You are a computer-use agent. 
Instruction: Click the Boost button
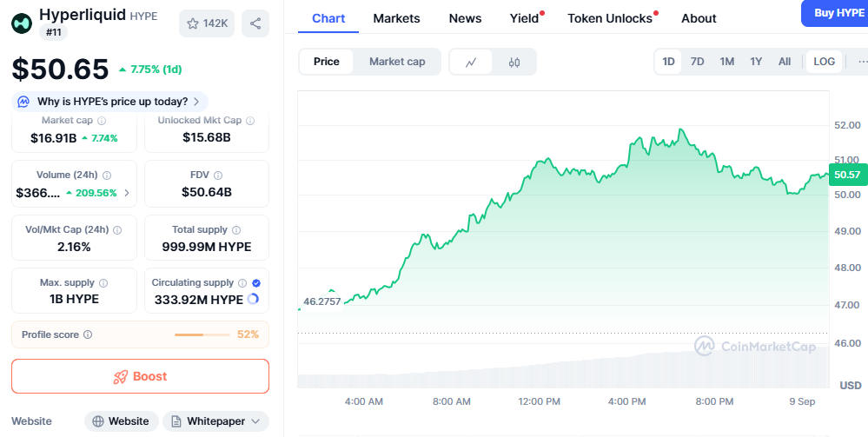pos(140,376)
